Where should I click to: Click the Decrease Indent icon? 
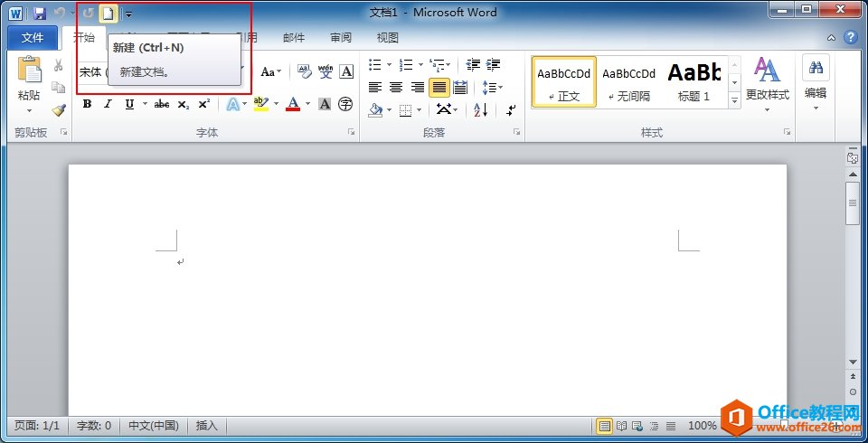pyautogui.click(x=473, y=65)
